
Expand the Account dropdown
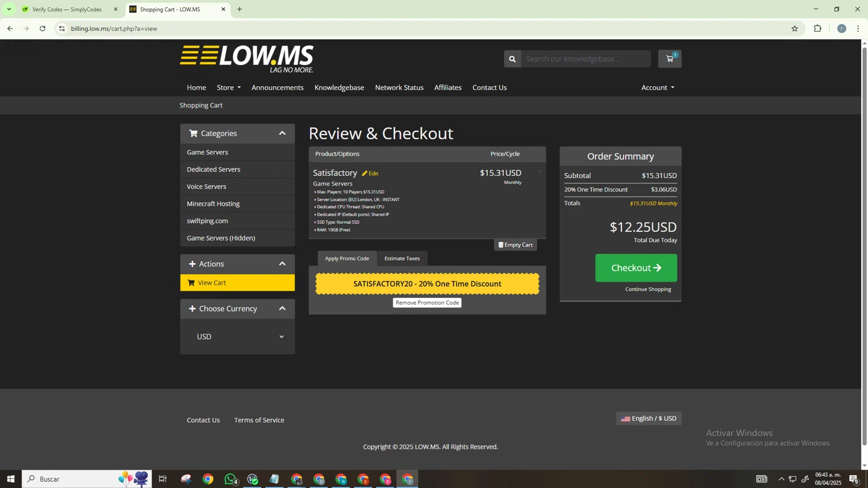pyautogui.click(x=657, y=87)
